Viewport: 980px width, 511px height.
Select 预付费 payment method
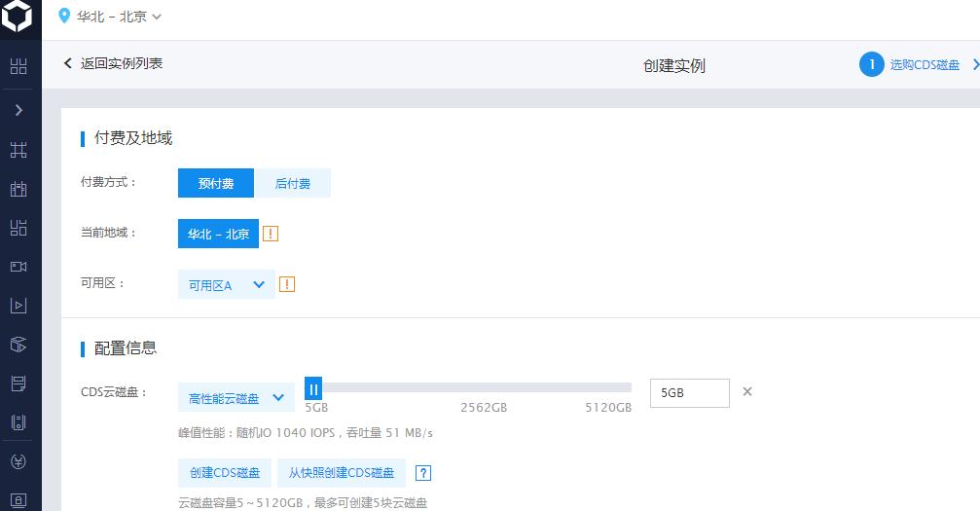[215, 183]
